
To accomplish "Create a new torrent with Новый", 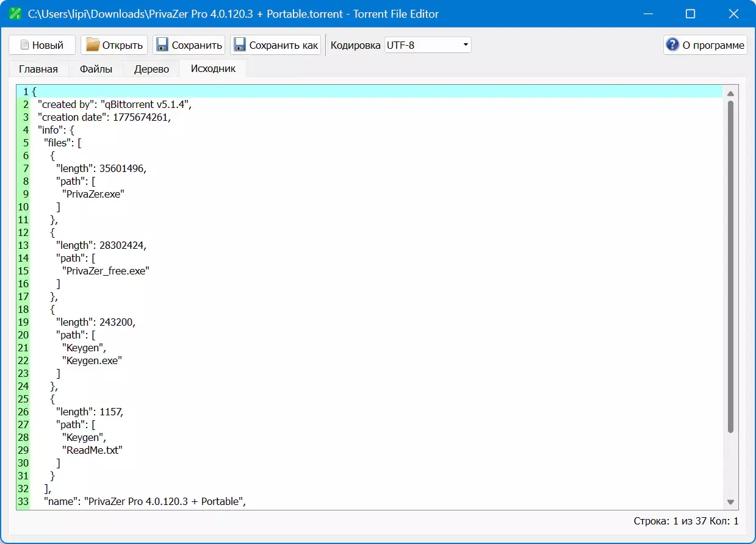I will [42, 45].
